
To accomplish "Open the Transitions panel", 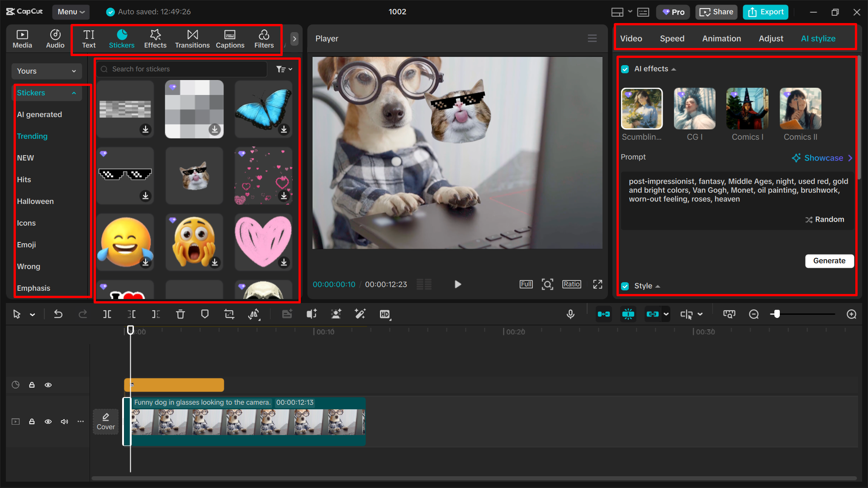I will 192,38.
